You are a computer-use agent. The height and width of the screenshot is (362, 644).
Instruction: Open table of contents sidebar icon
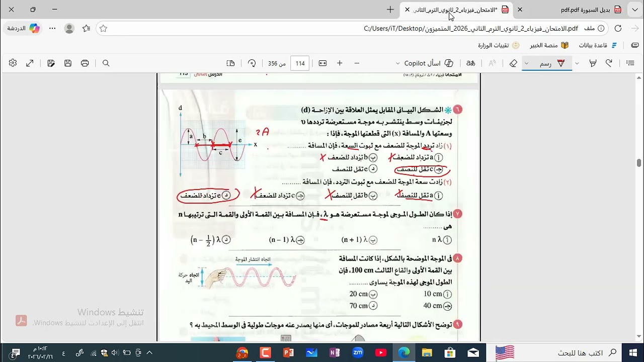click(630, 63)
